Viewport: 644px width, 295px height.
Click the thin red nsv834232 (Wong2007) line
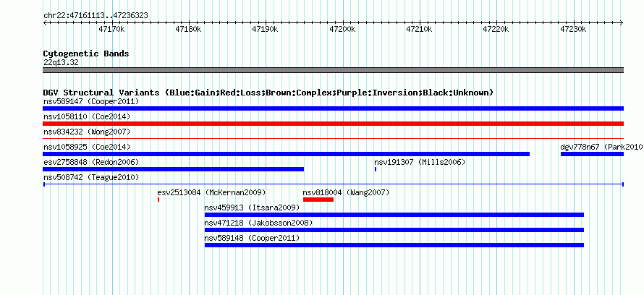(x=333, y=139)
